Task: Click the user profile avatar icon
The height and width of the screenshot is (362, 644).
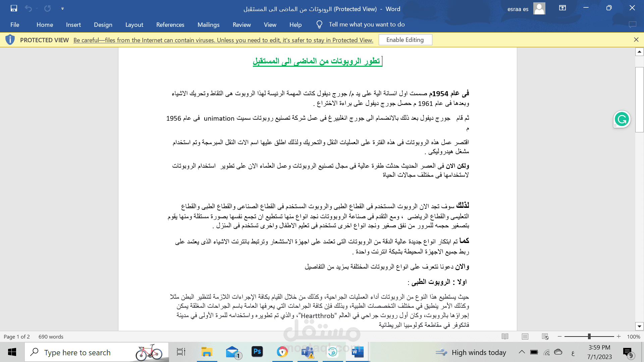Action: click(x=539, y=8)
